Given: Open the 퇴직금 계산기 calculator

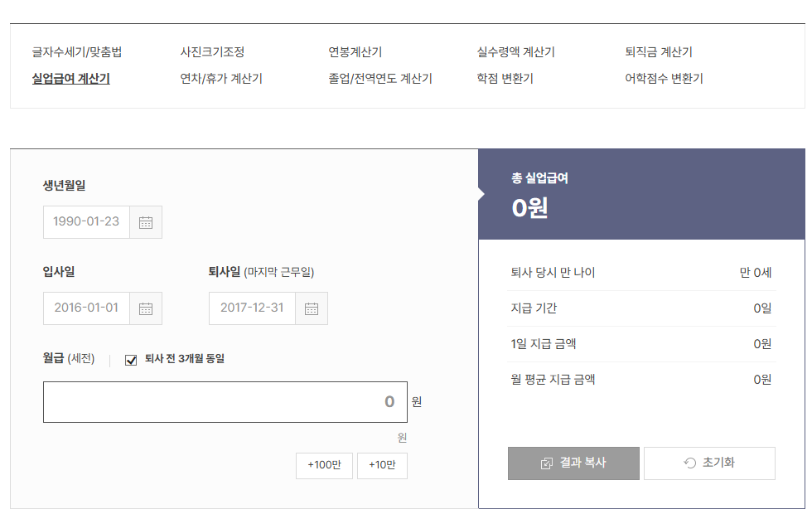Looking at the screenshot, I should pyautogui.click(x=657, y=51).
